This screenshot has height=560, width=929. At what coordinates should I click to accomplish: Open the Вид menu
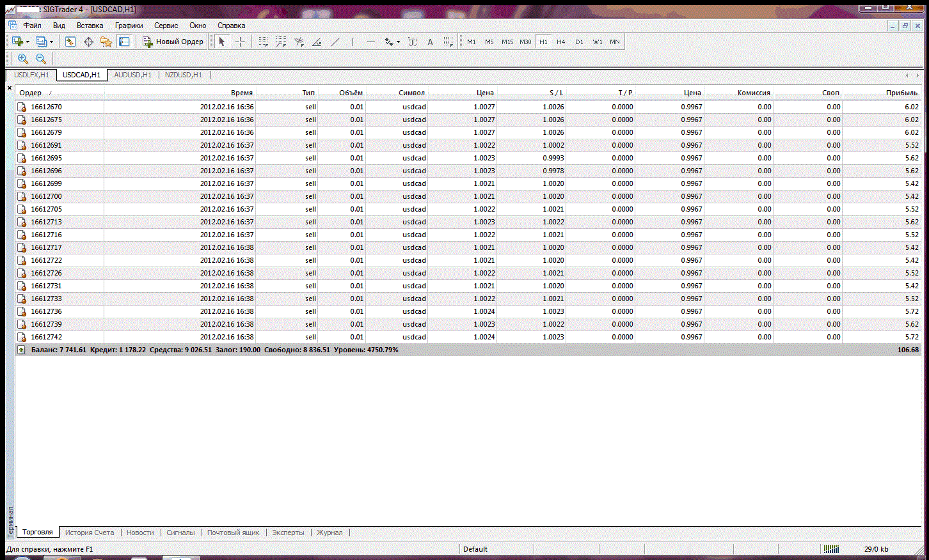click(x=59, y=26)
